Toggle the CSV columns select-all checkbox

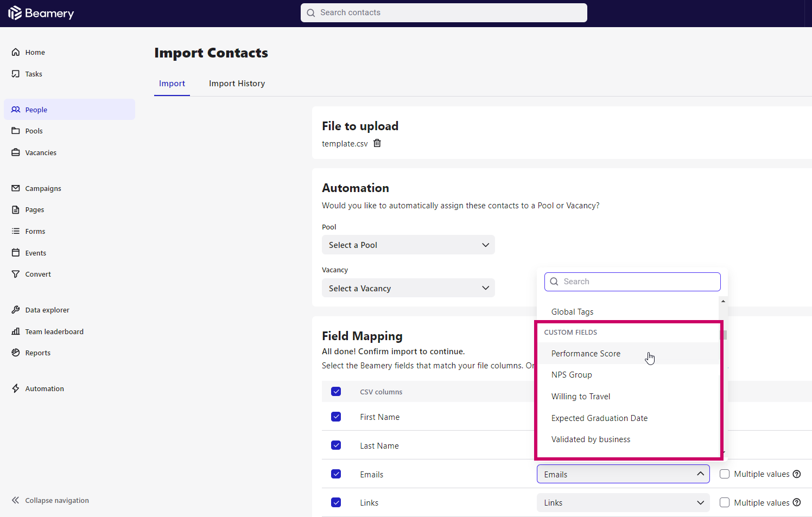(x=336, y=392)
